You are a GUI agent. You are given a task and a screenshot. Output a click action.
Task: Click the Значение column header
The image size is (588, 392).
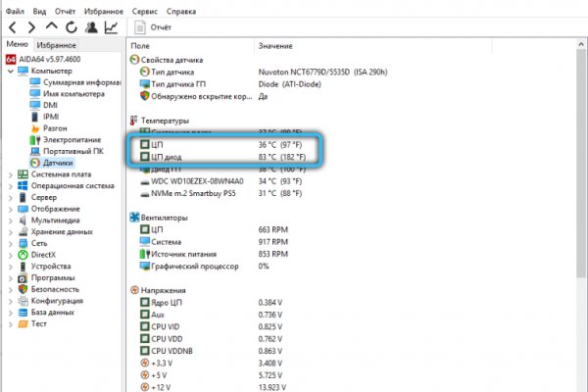pos(274,46)
